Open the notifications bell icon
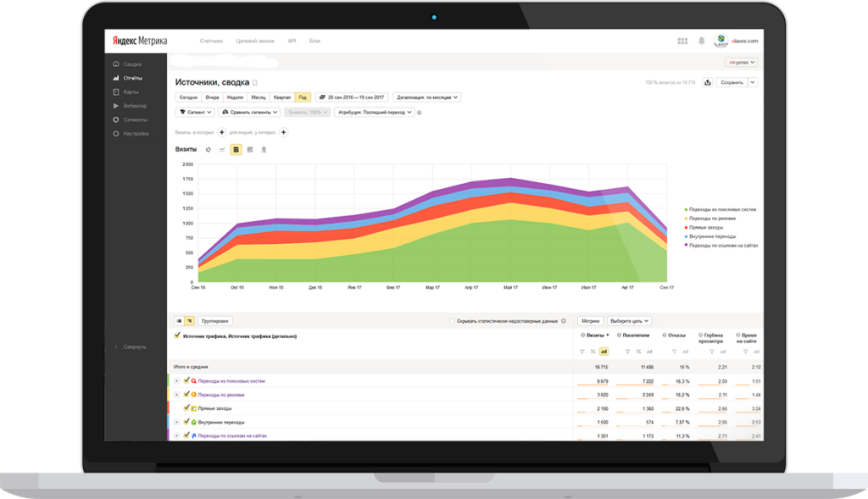The height and width of the screenshot is (499, 868). click(701, 41)
